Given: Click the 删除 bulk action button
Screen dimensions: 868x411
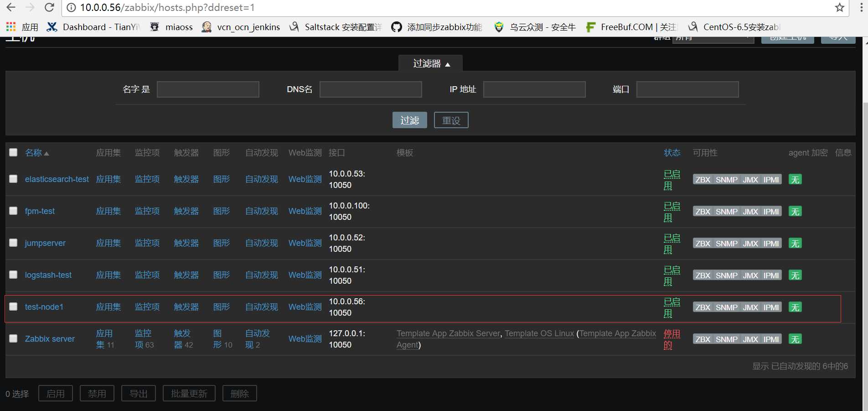Looking at the screenshot, I should (240, 393).
